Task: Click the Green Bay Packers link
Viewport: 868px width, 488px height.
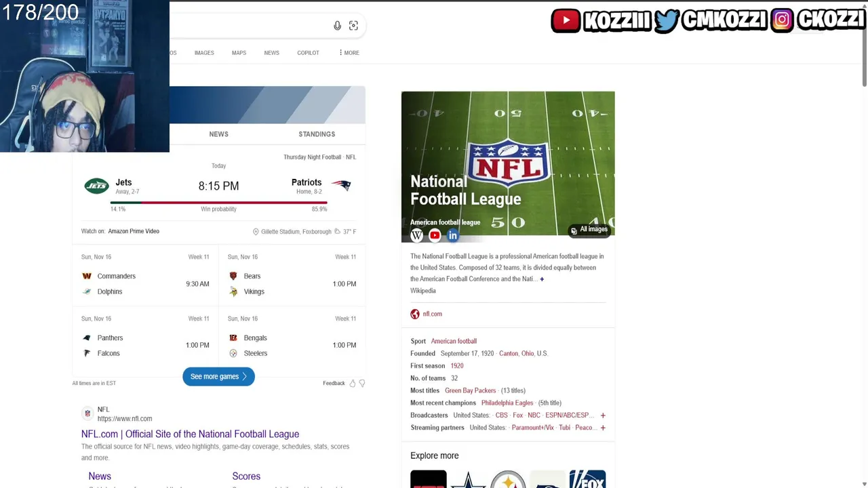Action: [x=470, y=390]
